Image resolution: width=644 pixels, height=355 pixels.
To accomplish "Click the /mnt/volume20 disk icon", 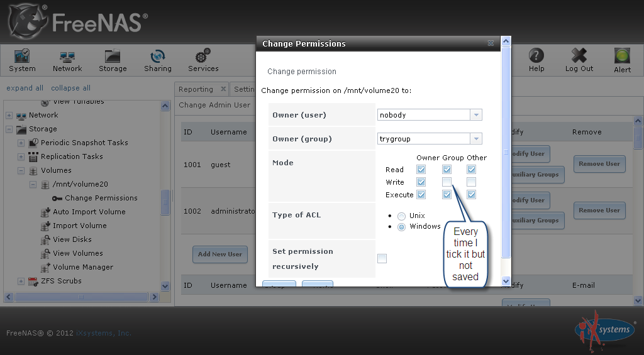I will click(x=45, y=185).
